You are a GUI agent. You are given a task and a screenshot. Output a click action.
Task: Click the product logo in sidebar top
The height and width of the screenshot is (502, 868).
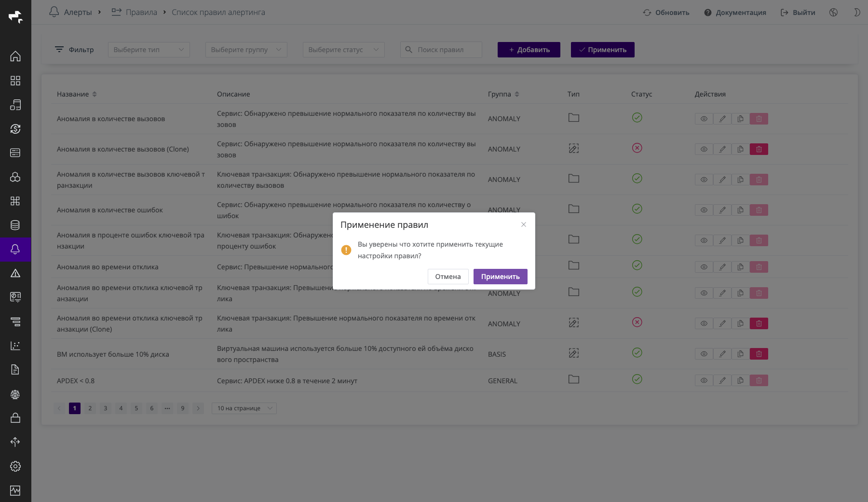coord(15,17)
